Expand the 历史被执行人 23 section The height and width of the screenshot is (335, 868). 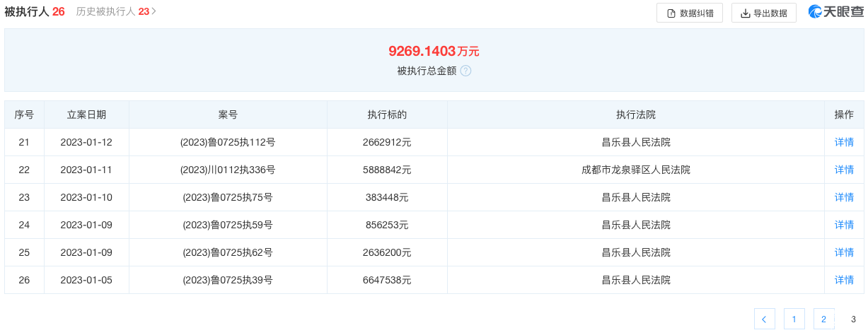pyautogui.click(x=116, y=11)
